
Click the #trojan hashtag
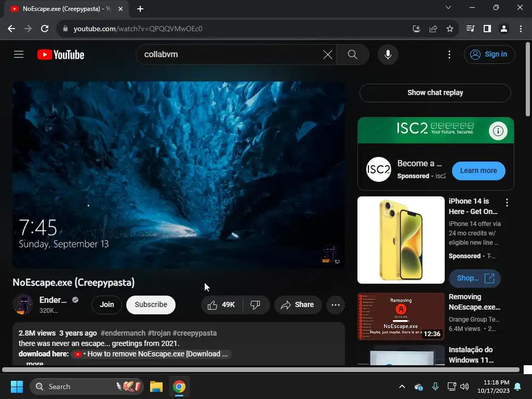159,333
